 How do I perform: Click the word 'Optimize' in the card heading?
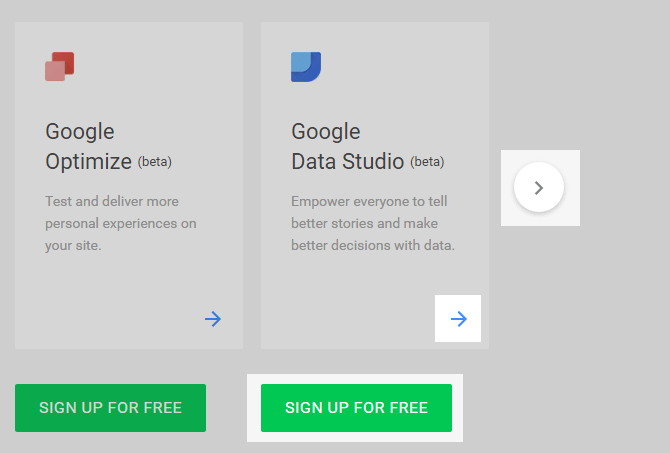coord(88,161)
